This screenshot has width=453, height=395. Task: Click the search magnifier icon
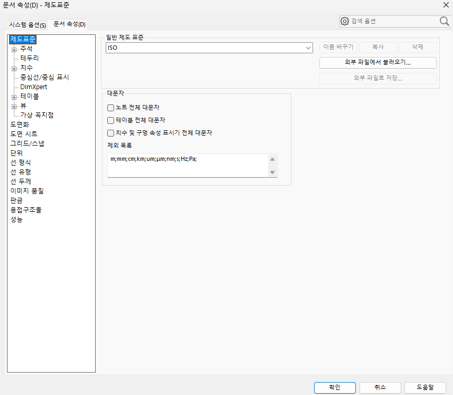444,21
